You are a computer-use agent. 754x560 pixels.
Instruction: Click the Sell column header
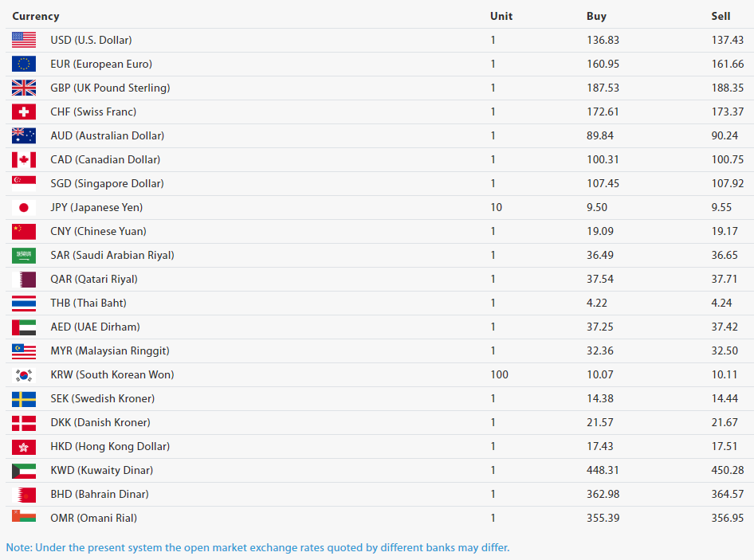pos(721,17)
